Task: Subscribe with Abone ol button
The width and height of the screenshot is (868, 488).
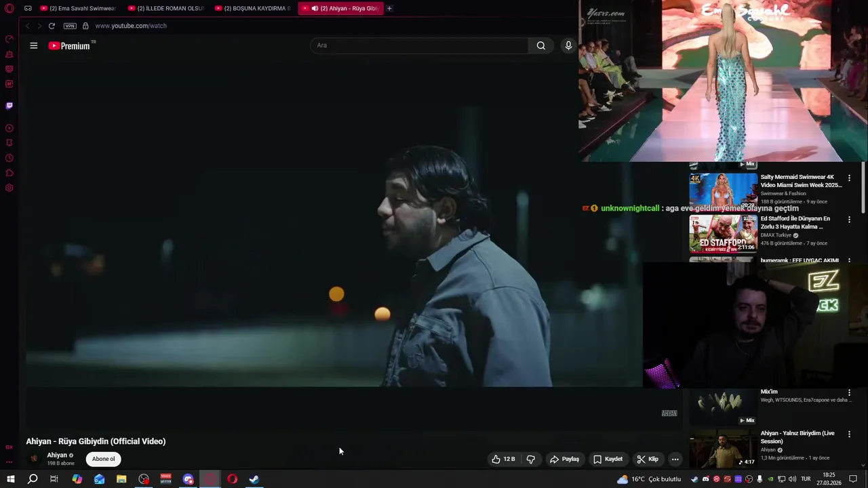Action: pos(104,459)
